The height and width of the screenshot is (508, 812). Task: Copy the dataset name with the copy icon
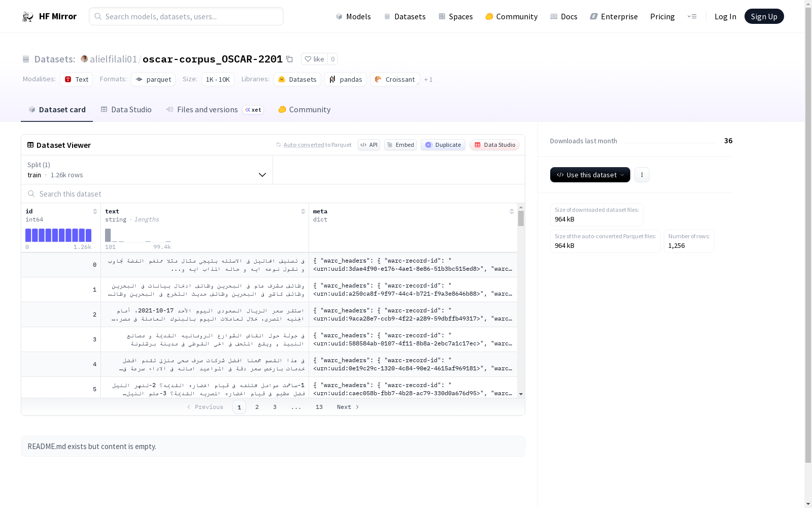coord(289,59)
